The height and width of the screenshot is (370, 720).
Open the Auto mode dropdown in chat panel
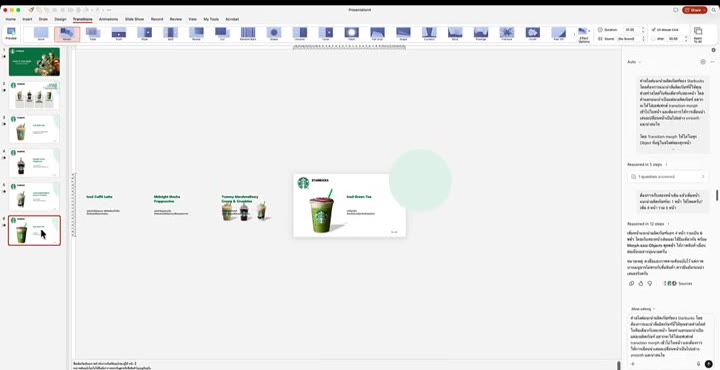(x=634, y=62)
